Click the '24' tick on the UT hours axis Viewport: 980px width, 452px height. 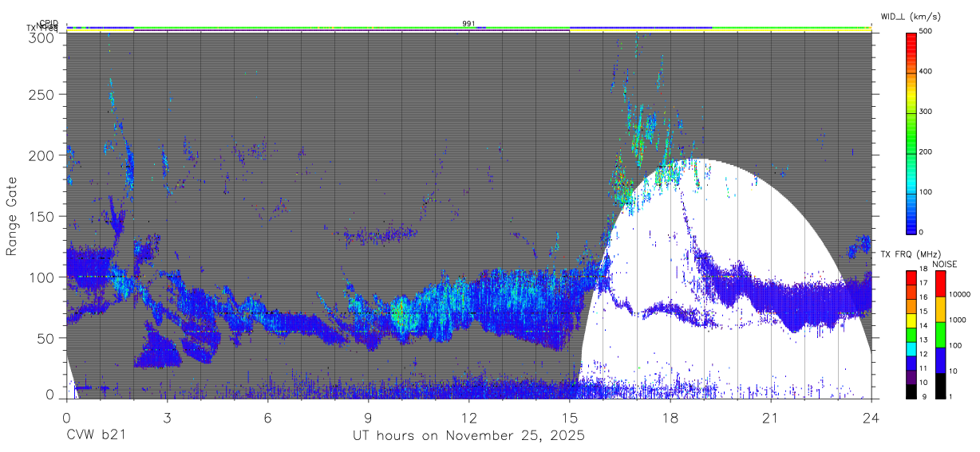tap(871, 418)
